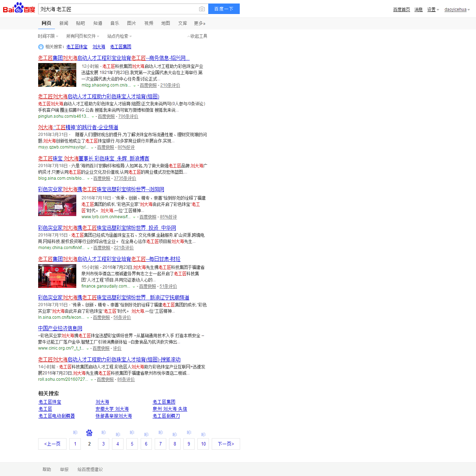This screenshot has width=476, height=476.
Task: Expand arrow beside finance.gansudaily.com URL
Action: (x=134, y=287)
